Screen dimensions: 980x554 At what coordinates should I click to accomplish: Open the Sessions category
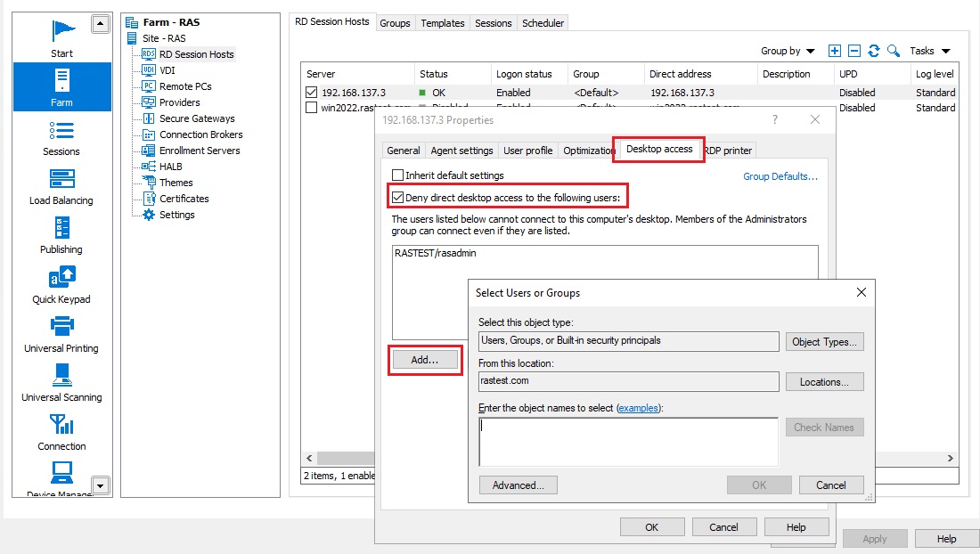[61, 138]
